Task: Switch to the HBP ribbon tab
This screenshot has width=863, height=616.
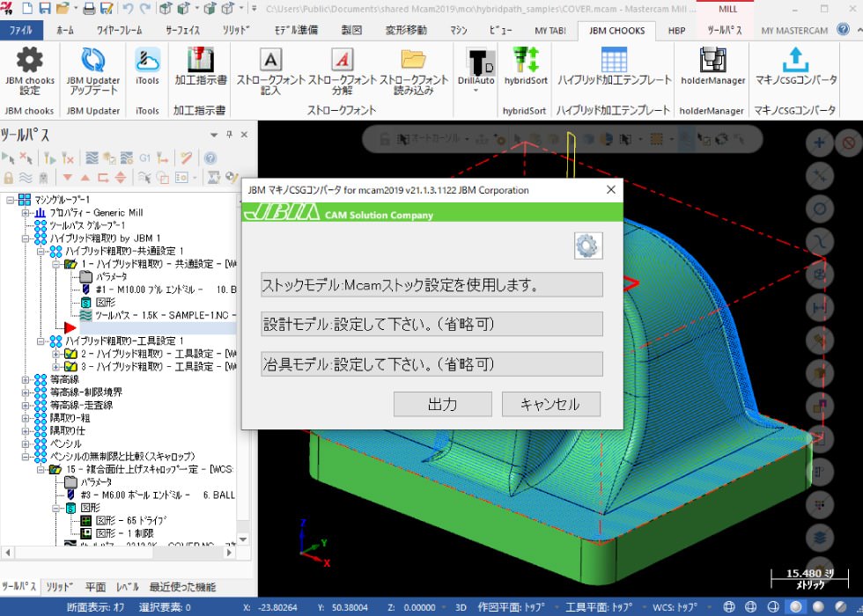Action: pyautogui.click(x=676, y=30)
